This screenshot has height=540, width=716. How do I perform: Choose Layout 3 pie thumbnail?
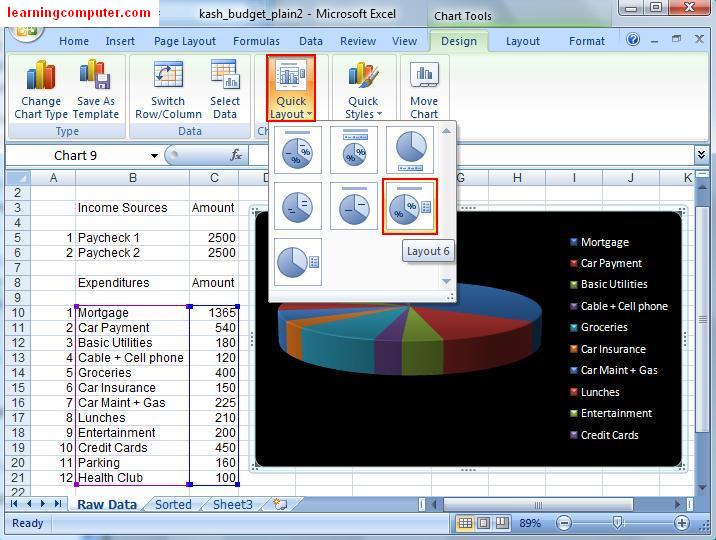(410, 150)
